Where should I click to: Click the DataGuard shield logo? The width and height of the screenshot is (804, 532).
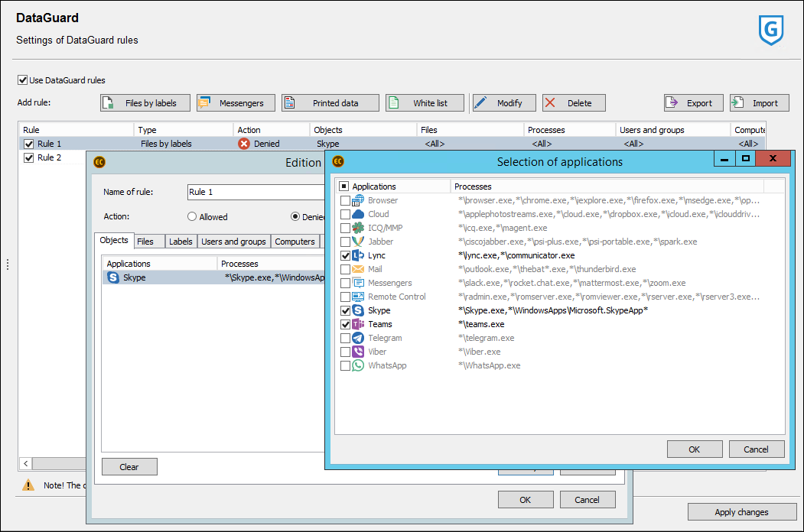pos(770,31)
